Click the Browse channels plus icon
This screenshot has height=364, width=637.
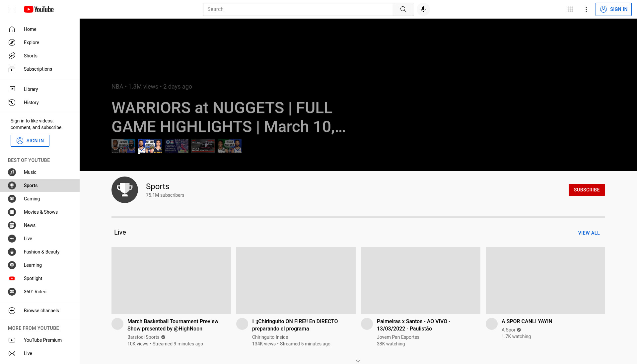pyautogui.click(x=12, y=311)
